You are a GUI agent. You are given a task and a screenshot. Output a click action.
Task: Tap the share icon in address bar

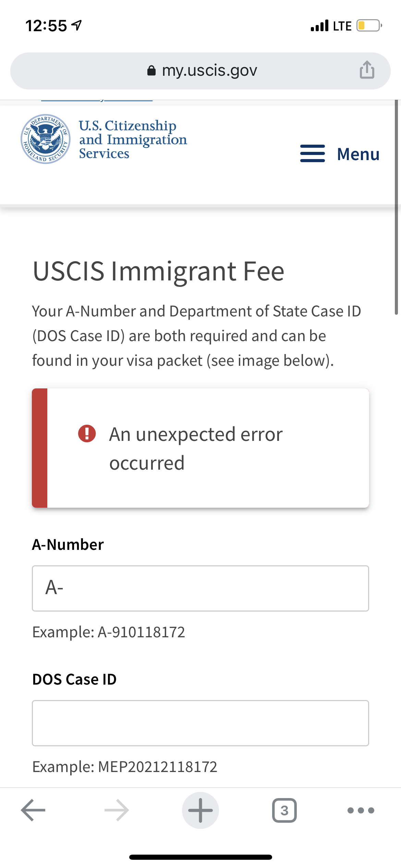click(x=367, y=70)
